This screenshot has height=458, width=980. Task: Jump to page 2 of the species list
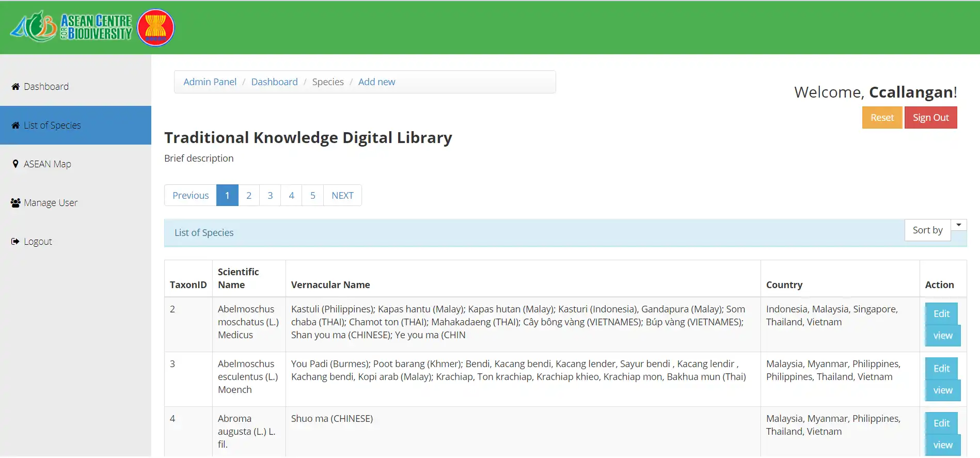click(249, 195)
